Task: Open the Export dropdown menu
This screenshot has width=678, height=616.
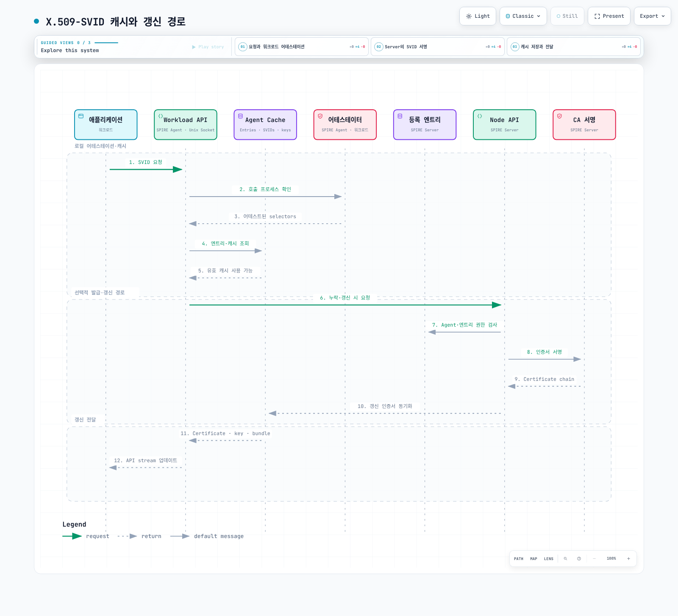Action: click(652, 16)
